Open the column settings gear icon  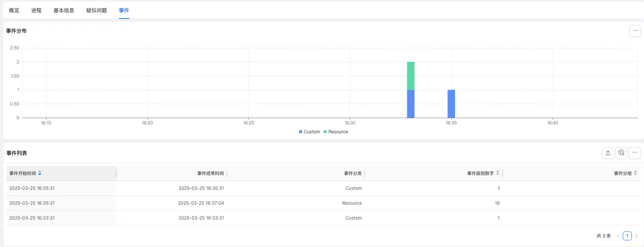click(621, 153)
